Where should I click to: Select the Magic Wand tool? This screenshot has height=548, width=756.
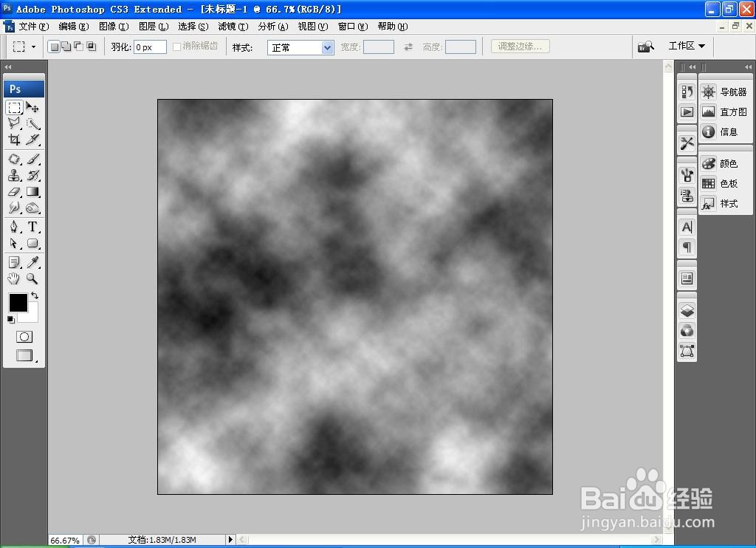32,123
